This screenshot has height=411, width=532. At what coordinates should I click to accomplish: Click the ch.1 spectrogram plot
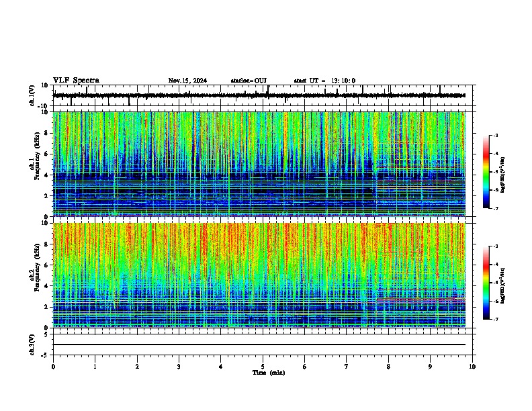click(259, 164)
